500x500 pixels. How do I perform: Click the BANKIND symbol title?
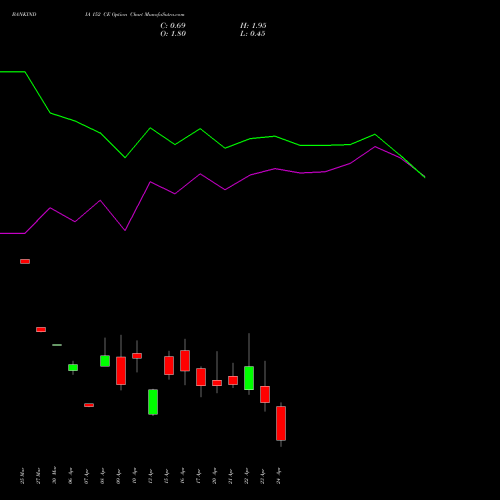[24, 15]
